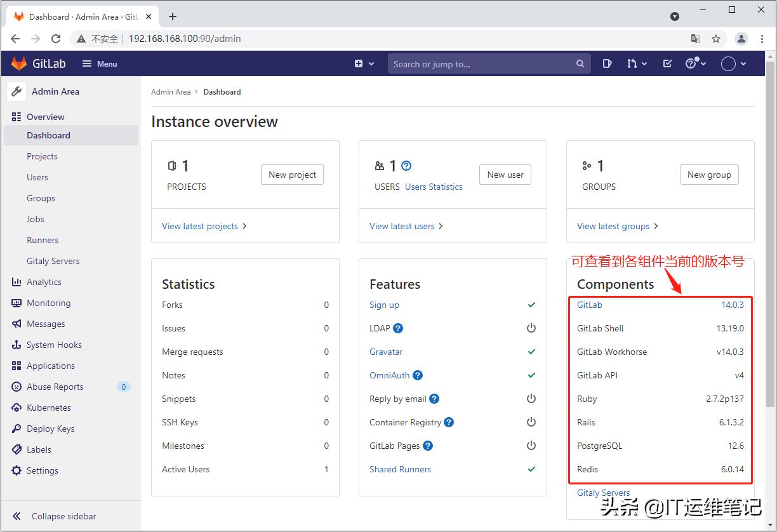Click the OmniAuth help icon

click(418, 375)
